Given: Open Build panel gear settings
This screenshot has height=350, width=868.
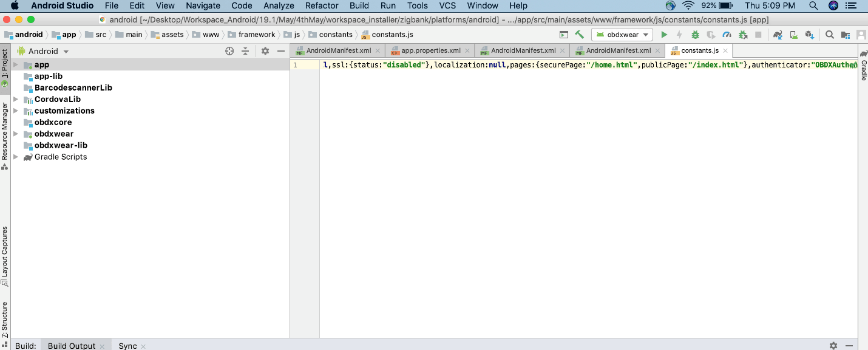Looking at the screenshot, I should click(x=833, y=345).
